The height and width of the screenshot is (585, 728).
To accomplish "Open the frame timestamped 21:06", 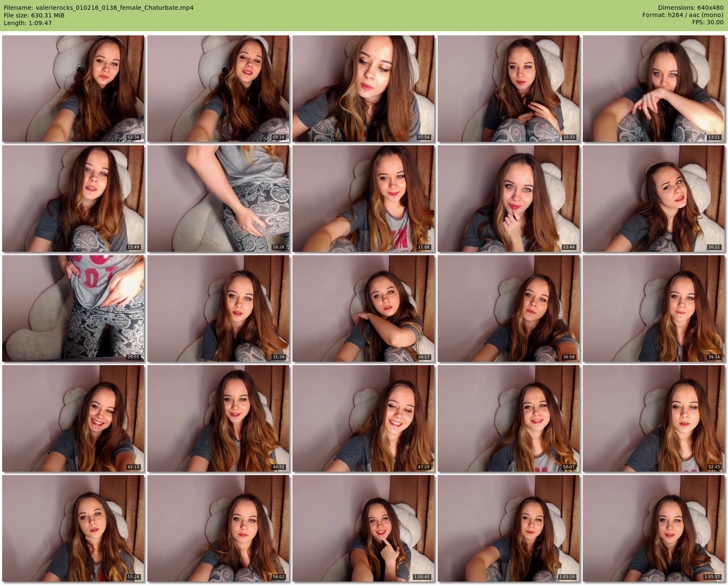I will pos(363,199).
